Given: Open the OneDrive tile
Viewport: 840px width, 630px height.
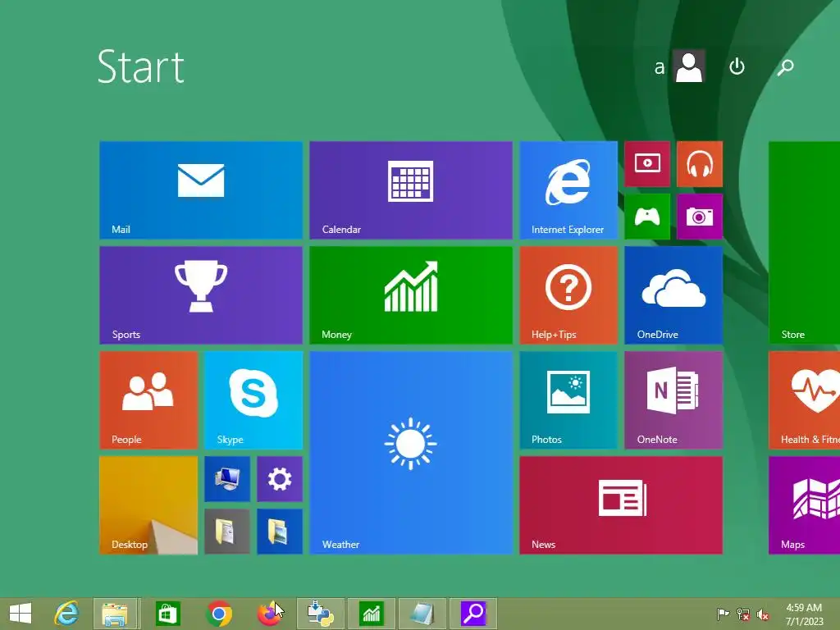Looking at the screenshot, I should click(x=673, y=295).
